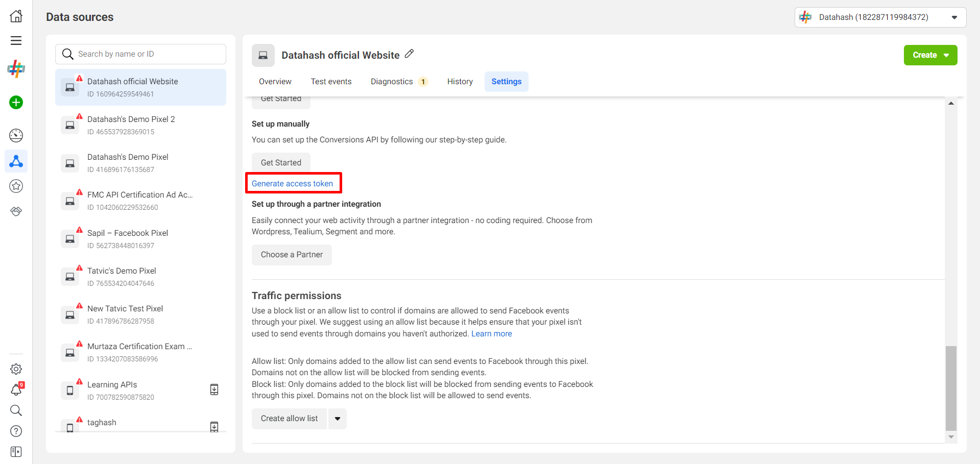Image resolution: width=980 pixels, height=464 pixels.
Task: Select the Learning APIs data source
Action: click(x=140, y=390)
